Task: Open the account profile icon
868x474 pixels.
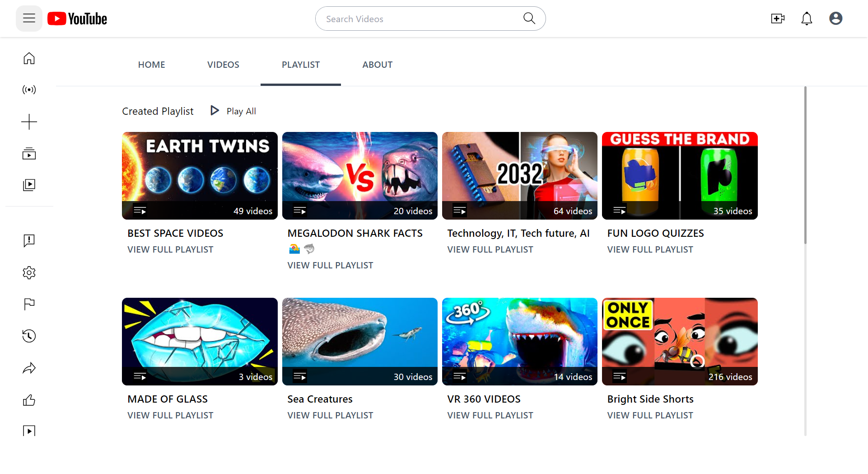Action: tap(835, 19)
